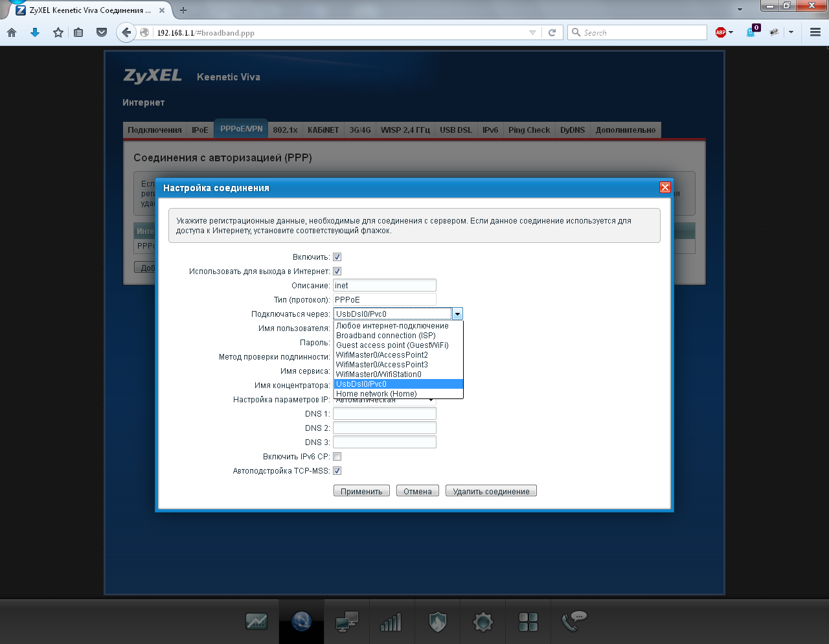
Task: Switch to the WISP 2,4 ГГц tab
Action: (405, 130)
